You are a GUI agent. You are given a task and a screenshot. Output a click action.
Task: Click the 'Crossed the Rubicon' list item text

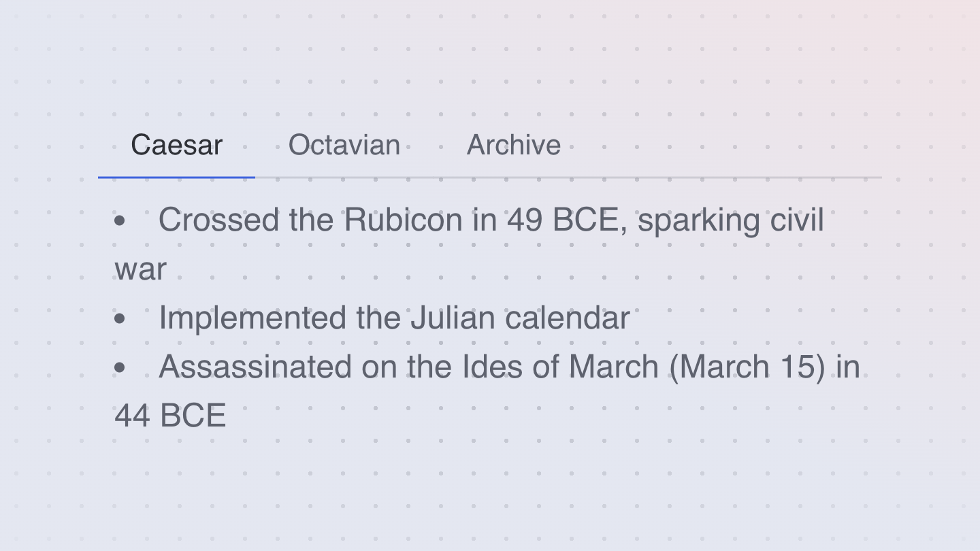pos(470,245)
